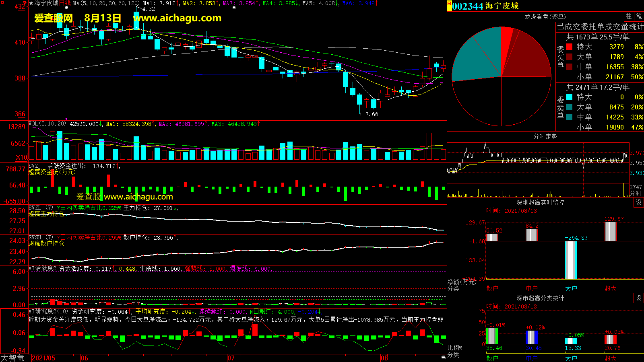Click the 大智慧 logo at bottom-left
Viewport: 644px width, 362px height.
pyautogui.click(x=12, y=358)
